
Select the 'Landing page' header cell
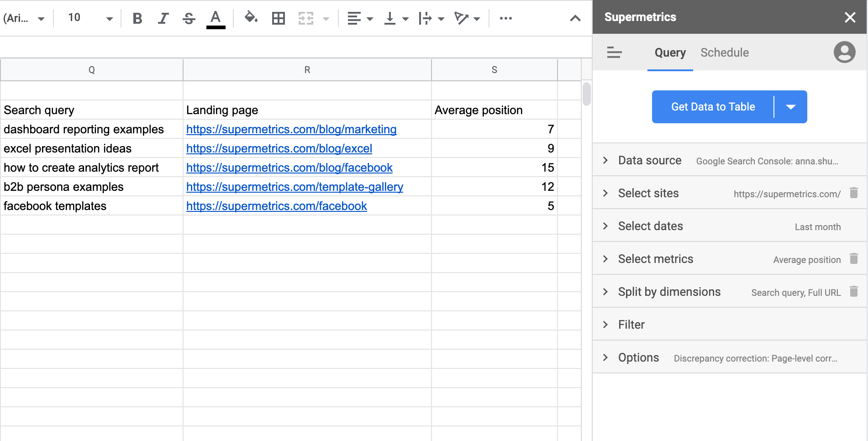[307, 110]
